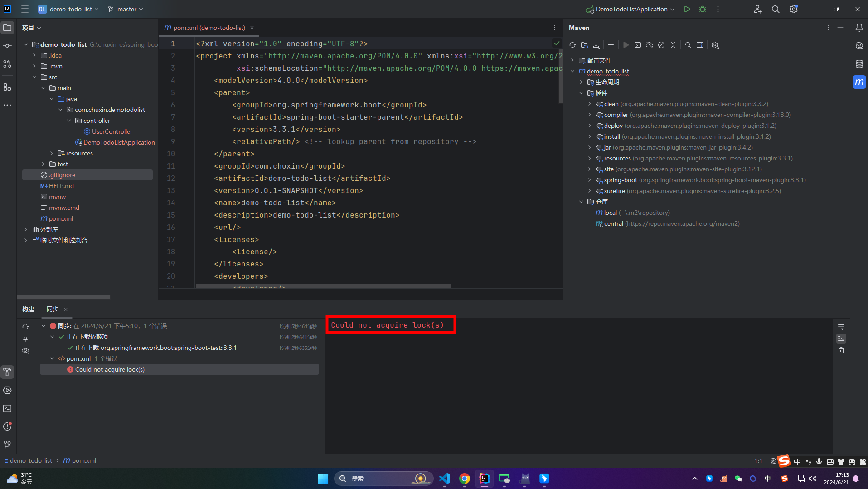The height and width of the screenshot is (489, 868).
Task: Open 项目 view dropdown
Action: pos(31,28)
